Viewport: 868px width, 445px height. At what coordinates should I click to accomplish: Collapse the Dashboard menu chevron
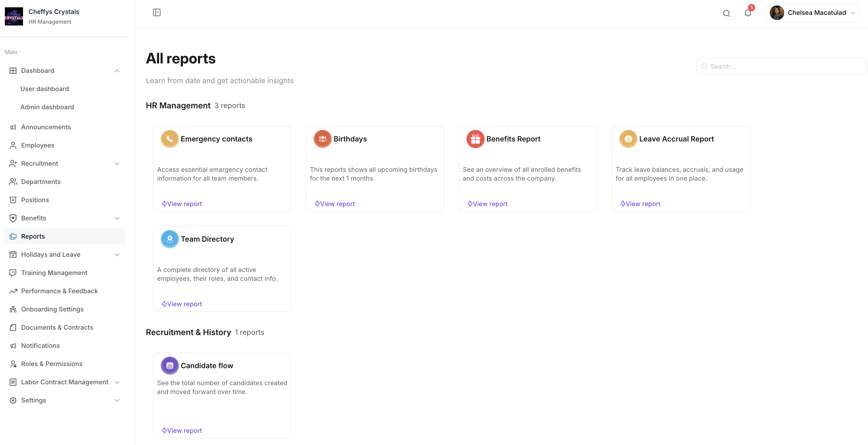tap(117, 71)
